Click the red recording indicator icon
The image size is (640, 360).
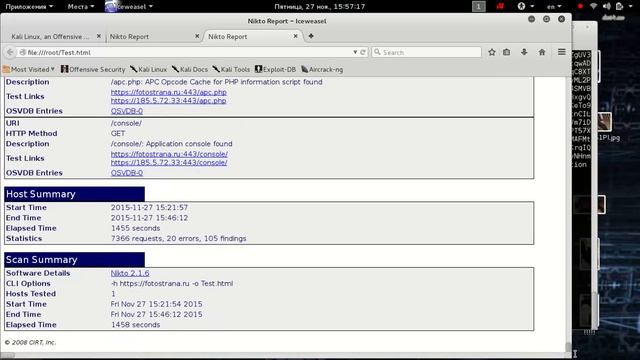[580, 6]
